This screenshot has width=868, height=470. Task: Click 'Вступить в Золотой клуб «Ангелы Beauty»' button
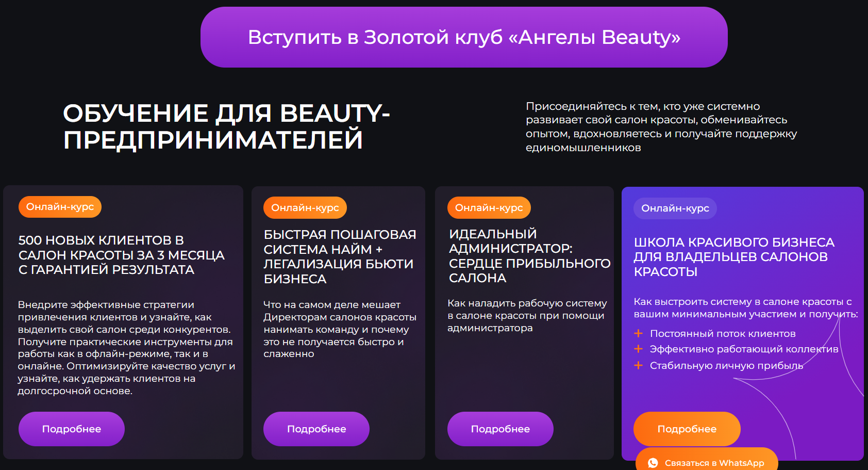pos(464,37)
